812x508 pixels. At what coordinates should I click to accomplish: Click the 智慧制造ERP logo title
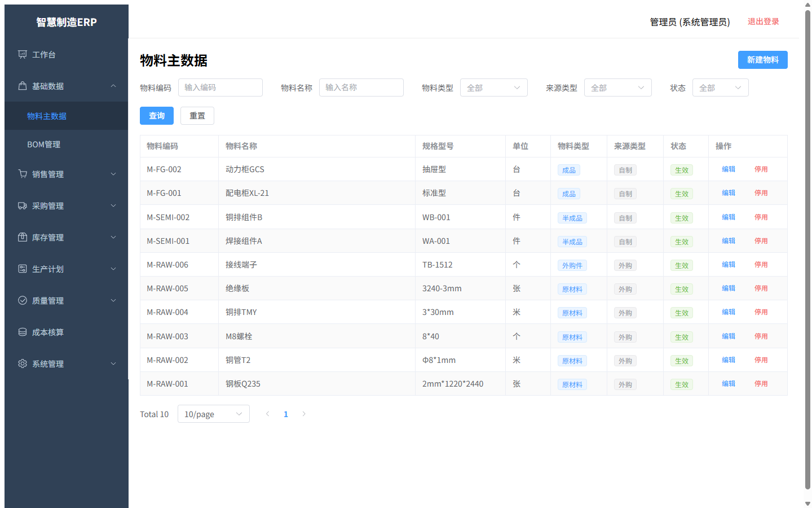pos(67,22)
